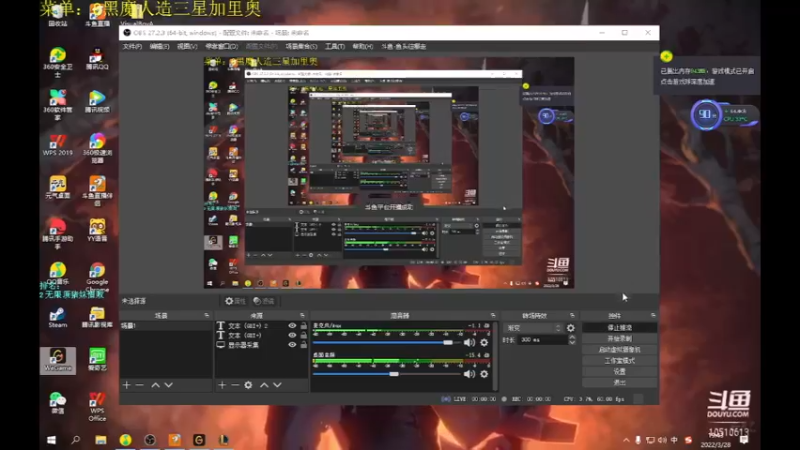Image resolution: width=800 pixels, height=450 pixels.
Task: Toggle lock on display capture source
Action: [x=304, y=345]
